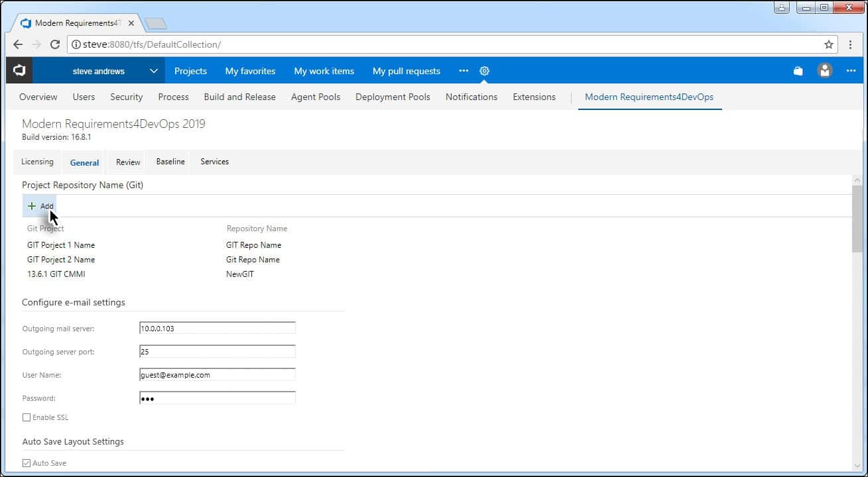
Task: Click the Outgoing mail server field
Action: tap(217, 328)
